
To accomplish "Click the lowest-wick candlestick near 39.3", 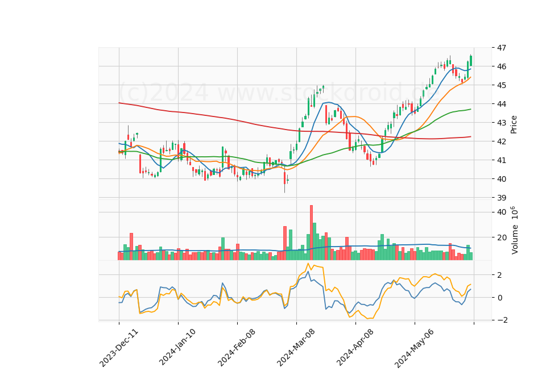I will [284, 178].
